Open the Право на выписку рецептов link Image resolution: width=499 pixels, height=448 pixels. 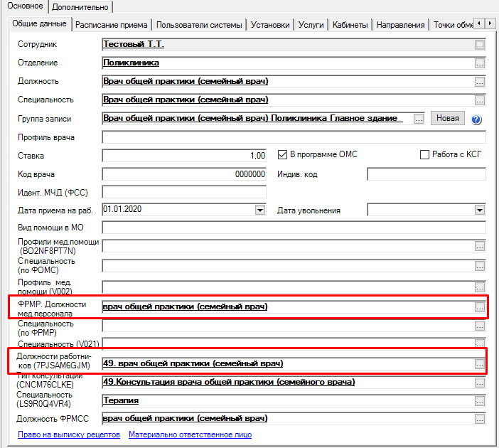(69, 434)
